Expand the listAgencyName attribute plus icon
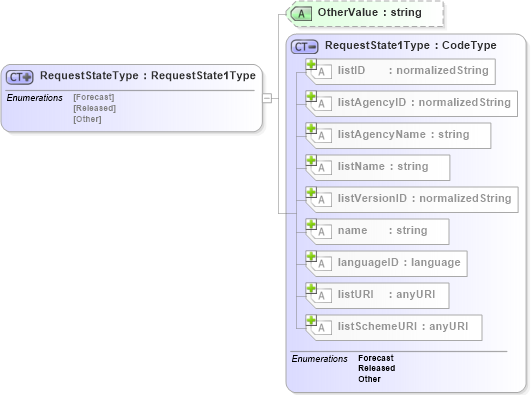The width and height of the screenshot is (531, 395). pyautogui.click(x=311, y=128)
